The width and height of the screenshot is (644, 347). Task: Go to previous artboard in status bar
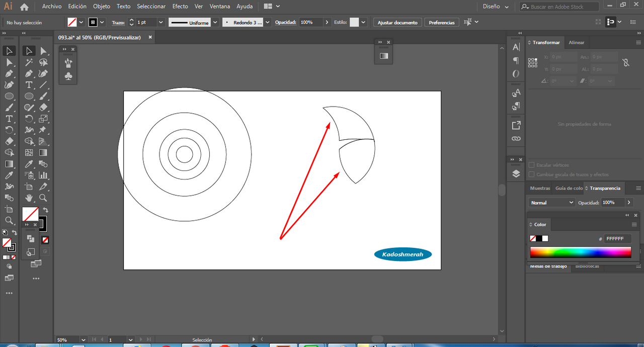click(x=102, y=340)
